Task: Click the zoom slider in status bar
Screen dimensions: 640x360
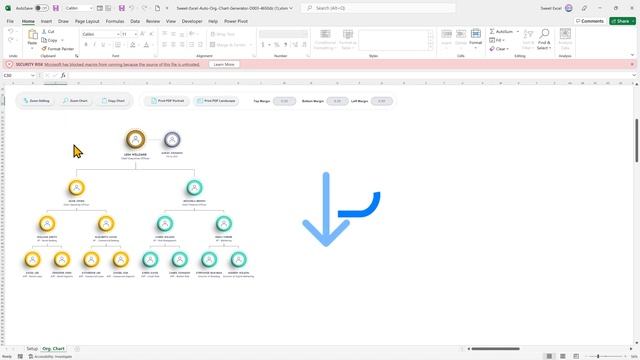Action: (x=606, y=356)
